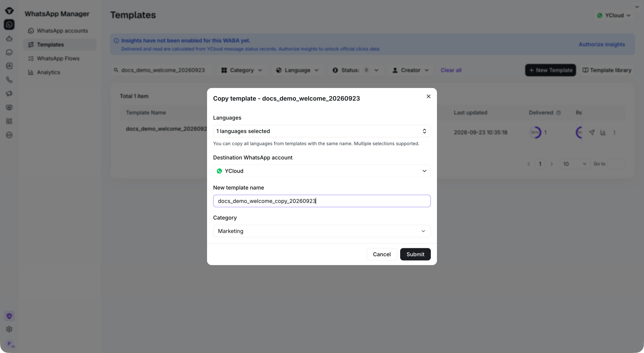The image size is (644, 353).
Task: Open the Language filter dropdown
Action: click(x=298, y=70)
